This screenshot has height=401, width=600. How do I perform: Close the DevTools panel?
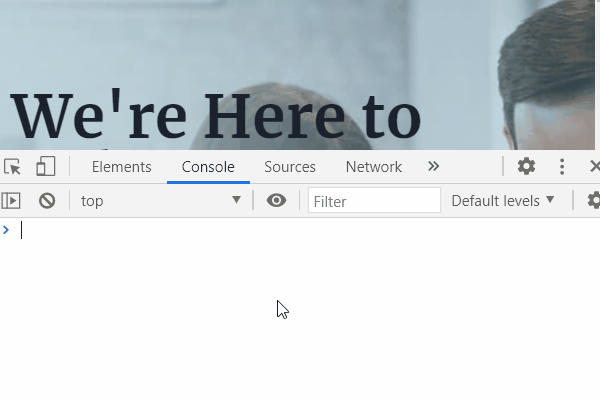(595, 166)
